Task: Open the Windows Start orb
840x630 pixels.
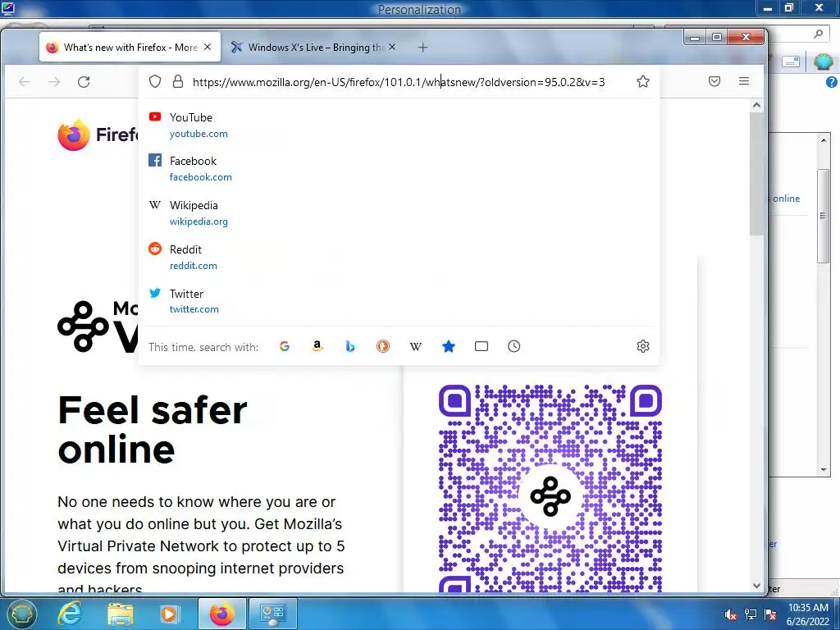Action: [21, 614]
